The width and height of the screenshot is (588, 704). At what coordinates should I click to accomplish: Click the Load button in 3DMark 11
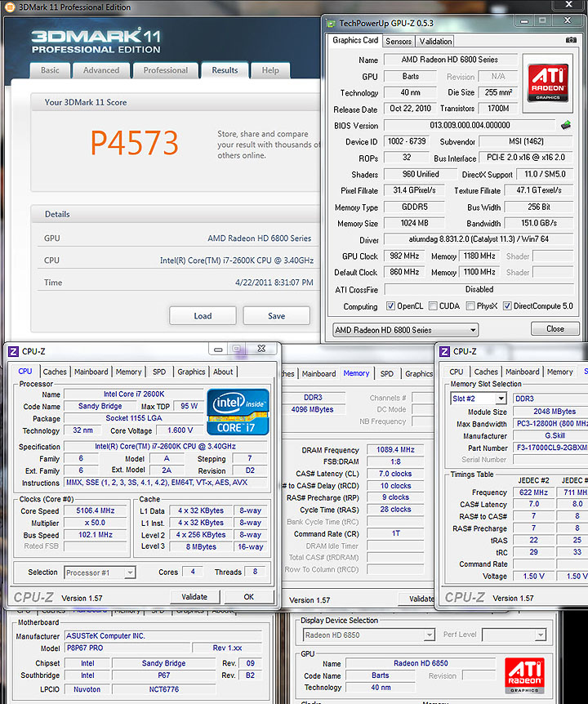coord(203,315)
